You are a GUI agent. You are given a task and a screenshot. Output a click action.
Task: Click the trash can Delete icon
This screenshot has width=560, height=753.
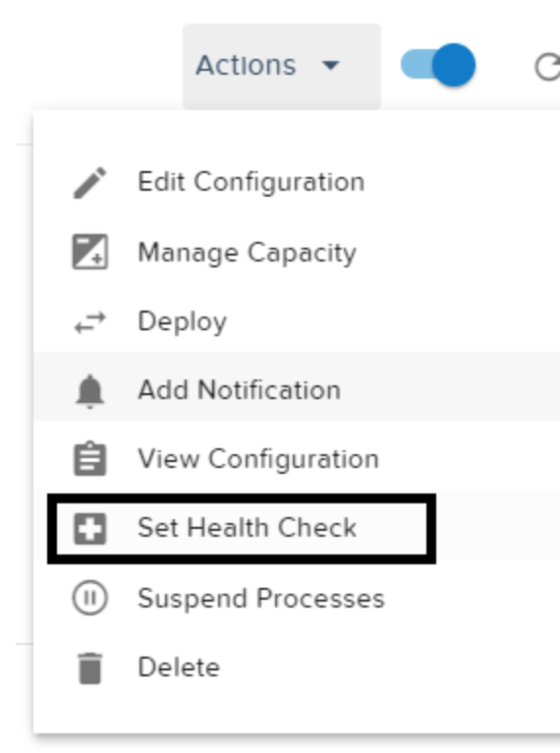pos(89,667)
